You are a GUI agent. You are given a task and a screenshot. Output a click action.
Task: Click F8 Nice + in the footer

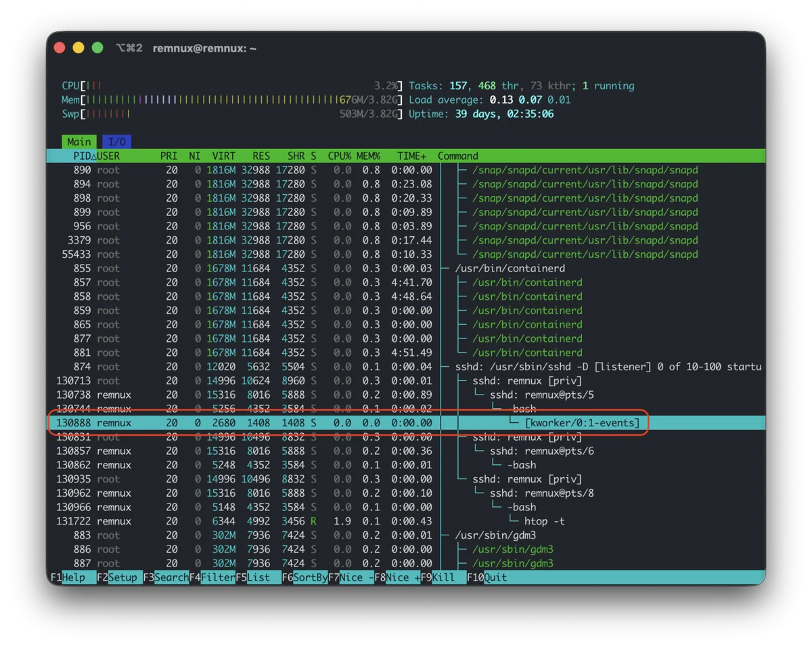point(397,577)
